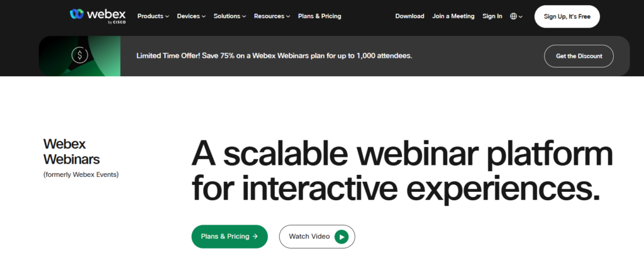Screen dimensions: 644x275
Task: Click the green Plans & Pricing button
Action: (x=230, y=237)
